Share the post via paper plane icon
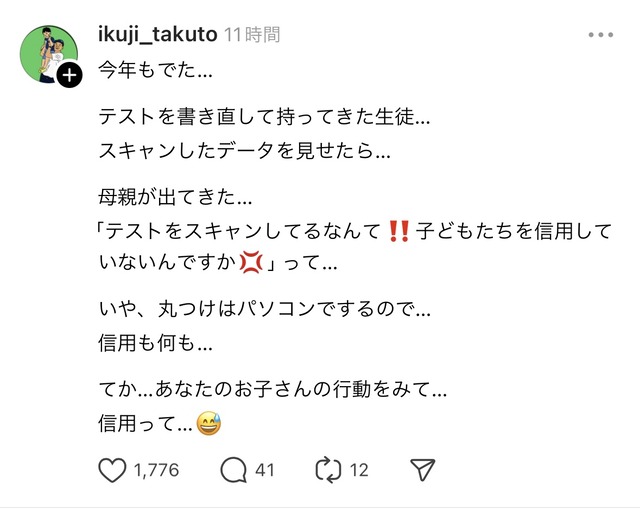Viewport: 640px width, 517px height. click(x=422, y=470)
